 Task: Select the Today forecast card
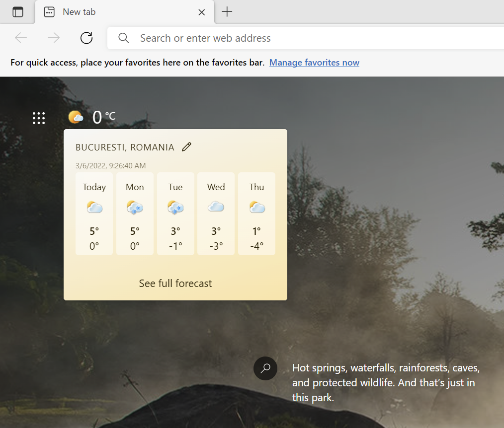94,214
